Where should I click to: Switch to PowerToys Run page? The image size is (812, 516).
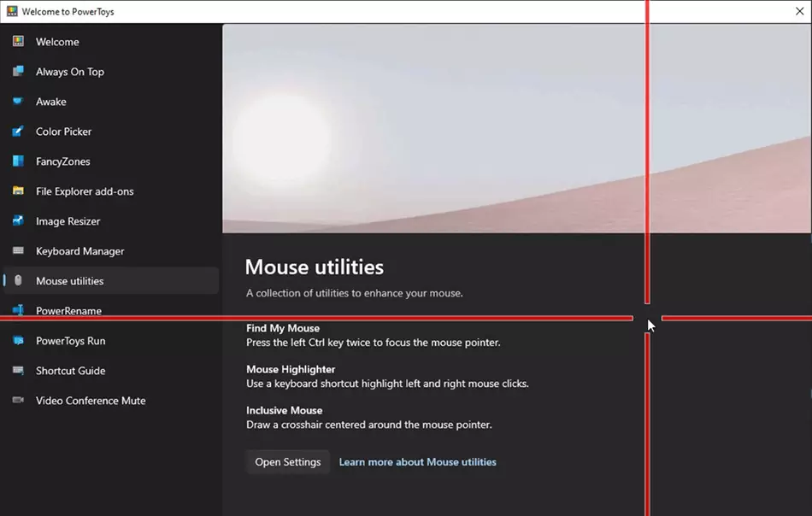pos(111,341)
